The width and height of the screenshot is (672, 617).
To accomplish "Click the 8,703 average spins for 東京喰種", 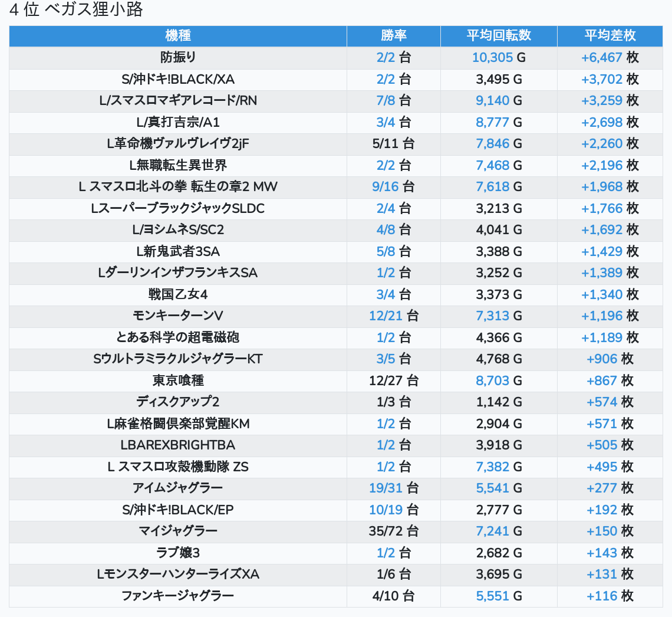I will 492,380.
